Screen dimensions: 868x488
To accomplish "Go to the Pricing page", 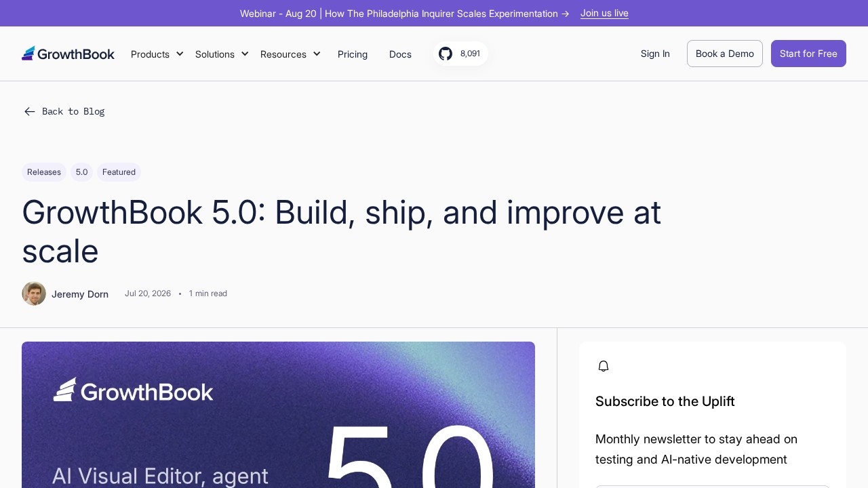I will click(353, 54).
